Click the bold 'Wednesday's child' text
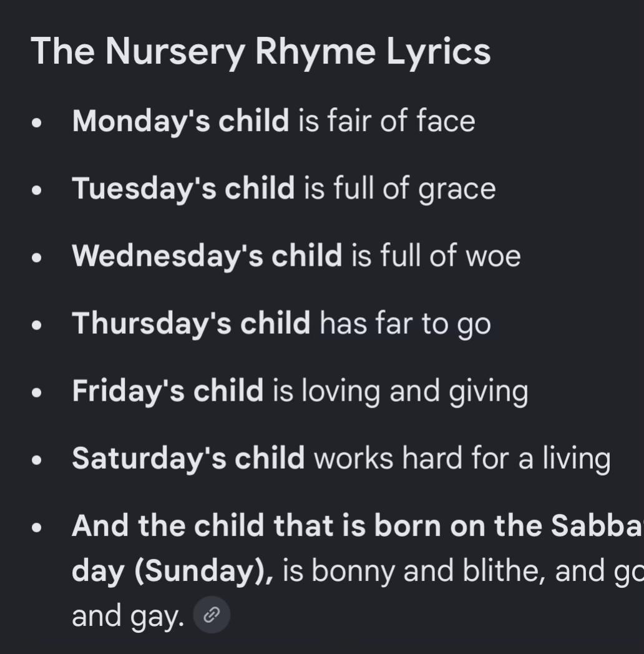The width and height of the screenshot is (644, 654). click(207, 256)
